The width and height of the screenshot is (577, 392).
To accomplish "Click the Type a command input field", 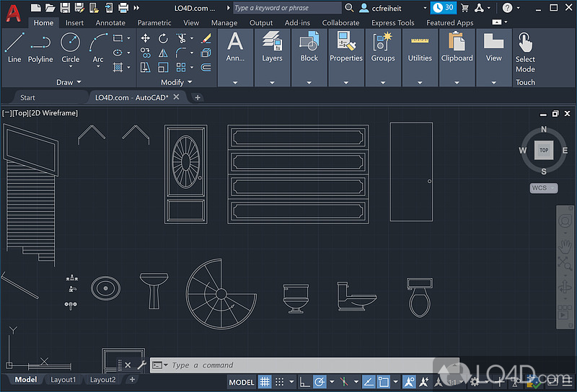I will 288,365.
